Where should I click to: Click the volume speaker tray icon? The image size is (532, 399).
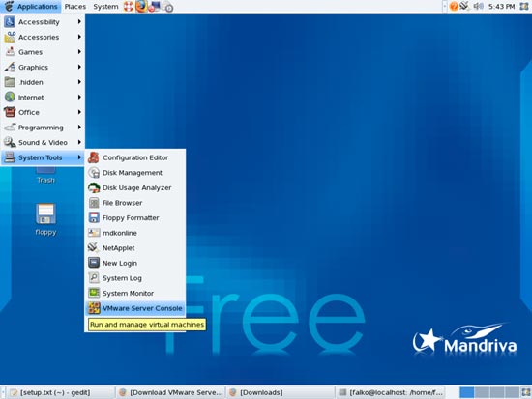(478, 6)
